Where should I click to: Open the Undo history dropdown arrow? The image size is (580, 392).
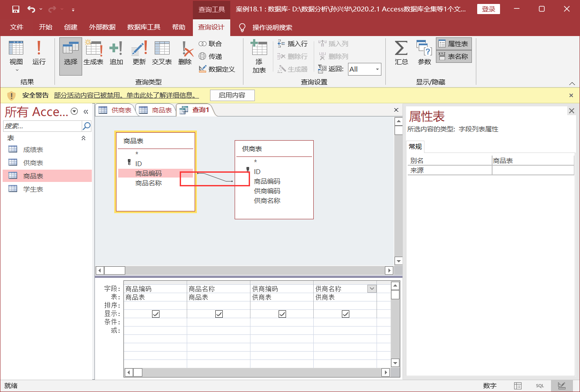(40, 9)
